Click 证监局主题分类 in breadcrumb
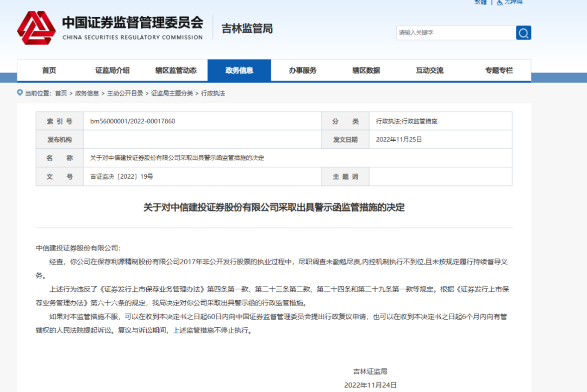587x392 pixels. (x=172, y=94)
